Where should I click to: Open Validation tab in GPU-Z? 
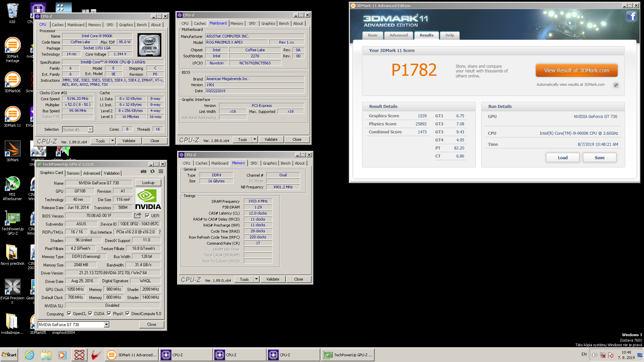[x=112, y=173]
